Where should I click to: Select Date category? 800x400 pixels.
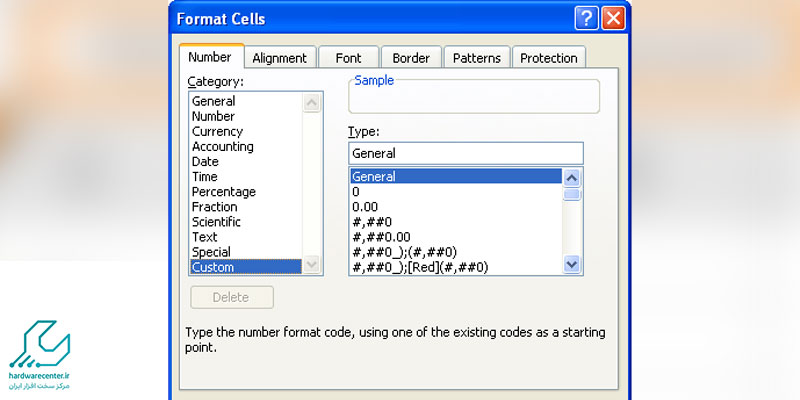tap(246, 161)
